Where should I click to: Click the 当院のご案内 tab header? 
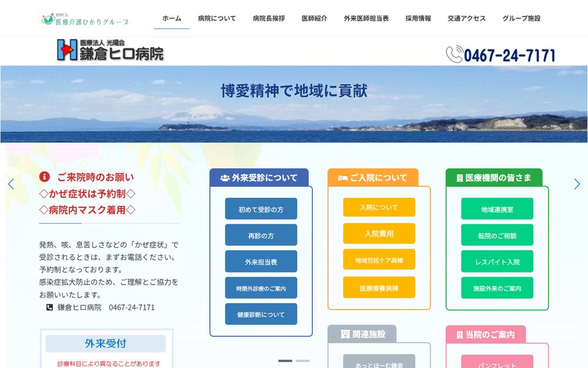[x=486, y=334]
